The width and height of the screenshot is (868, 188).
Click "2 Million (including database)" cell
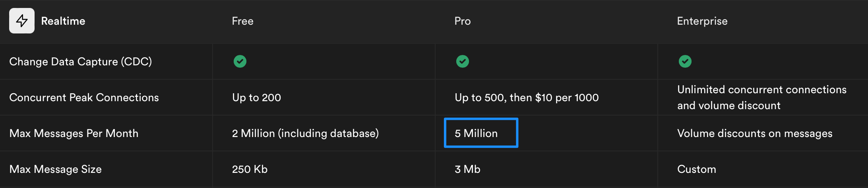[x=305, y=133]
